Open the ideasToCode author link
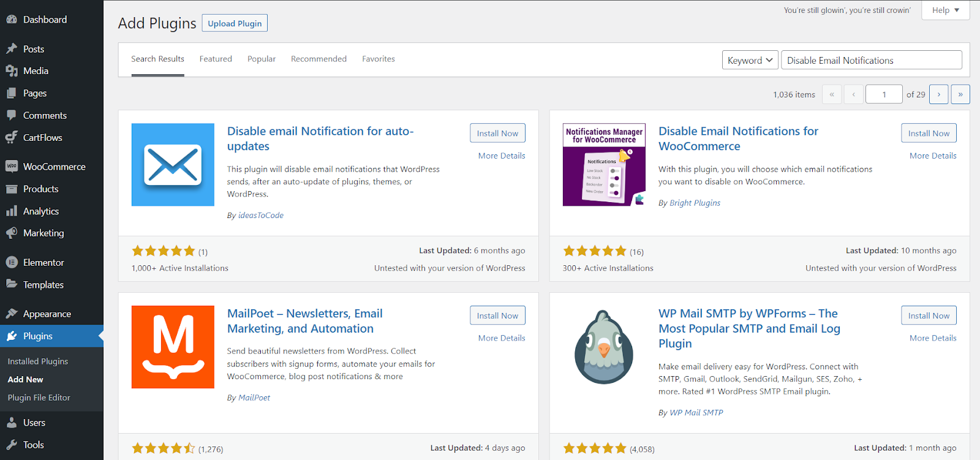Viewport: 980px width, 460px height. [261, 216]
